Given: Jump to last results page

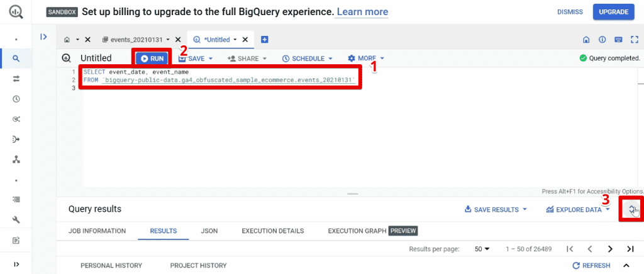Looking at the screenshot, I should (630, 249).
